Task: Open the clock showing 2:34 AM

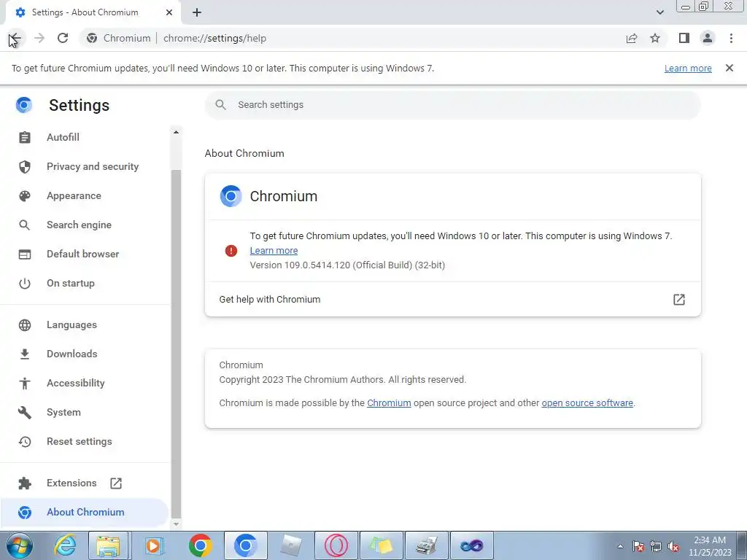Action: pos(710,546)
